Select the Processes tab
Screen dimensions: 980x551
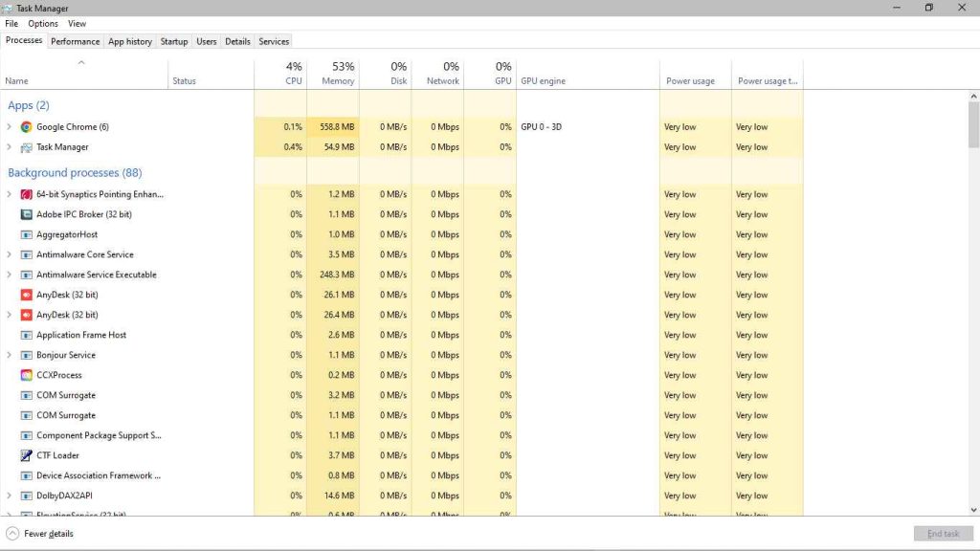tap(24, 40)
